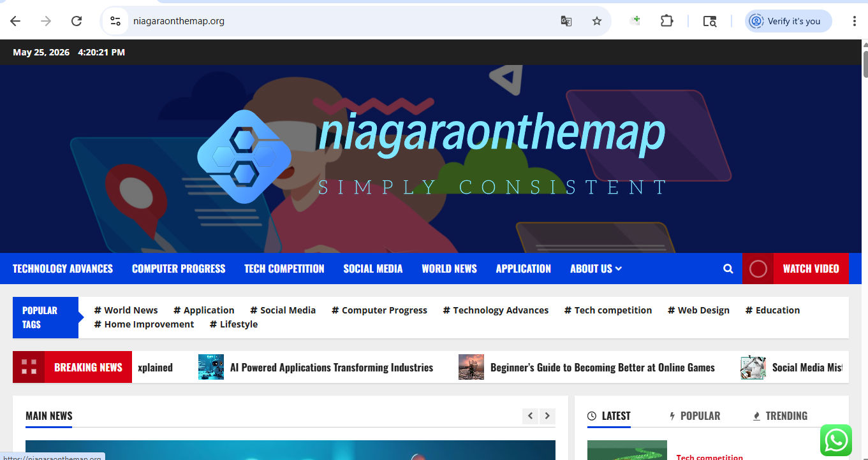The width and height of the screenshot is (868, 460).
Task: Select the # Tech competition popular tag
Action: point(608,310)
